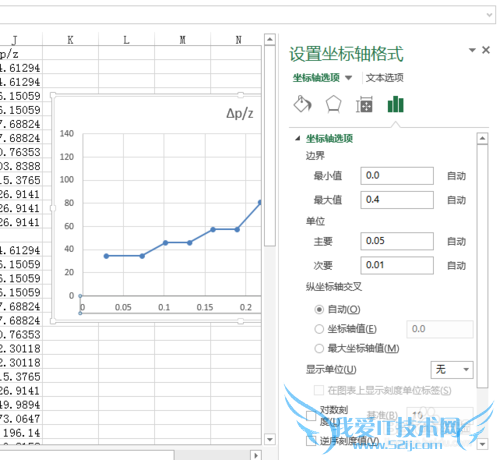Select cell containing 73.0647
Screen dimensions: 500x460
21,419
